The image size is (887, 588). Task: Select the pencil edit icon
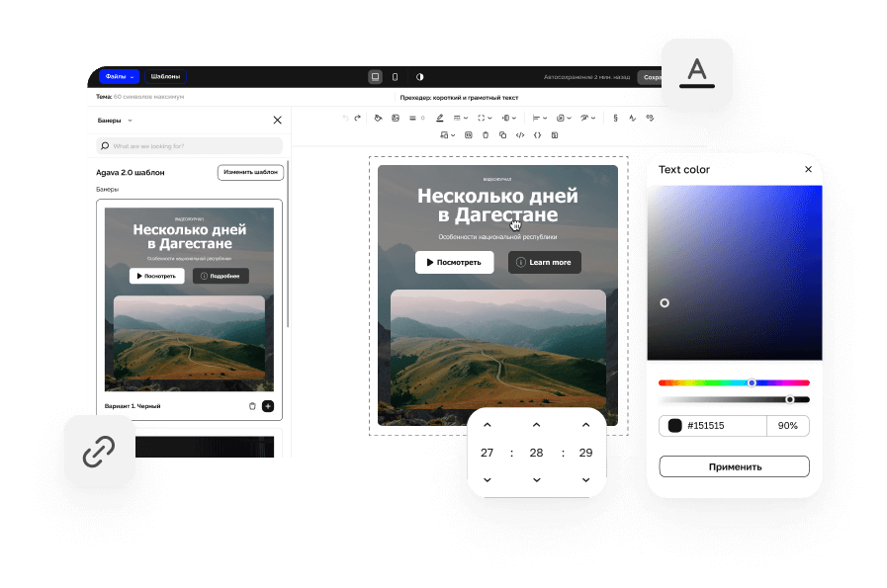(x=440, y=118)
